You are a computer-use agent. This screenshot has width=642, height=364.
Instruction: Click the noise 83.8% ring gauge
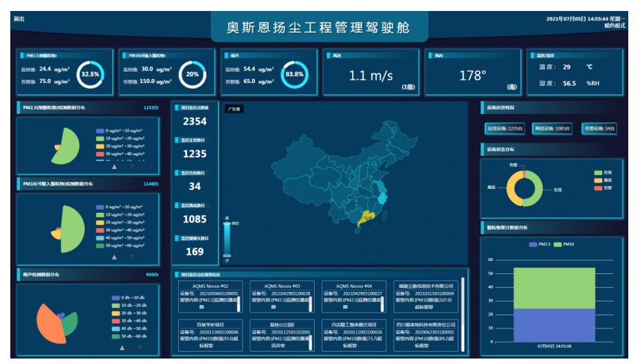pyautogui.click(x=294, y=74)
